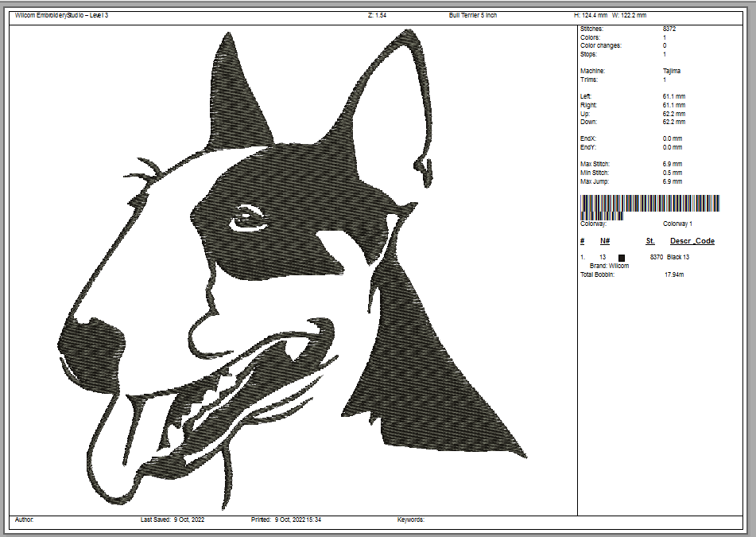Click the '#' column header
Image resolution: width=756 pixels, height=537 pixels.
(x=582, y=241)
